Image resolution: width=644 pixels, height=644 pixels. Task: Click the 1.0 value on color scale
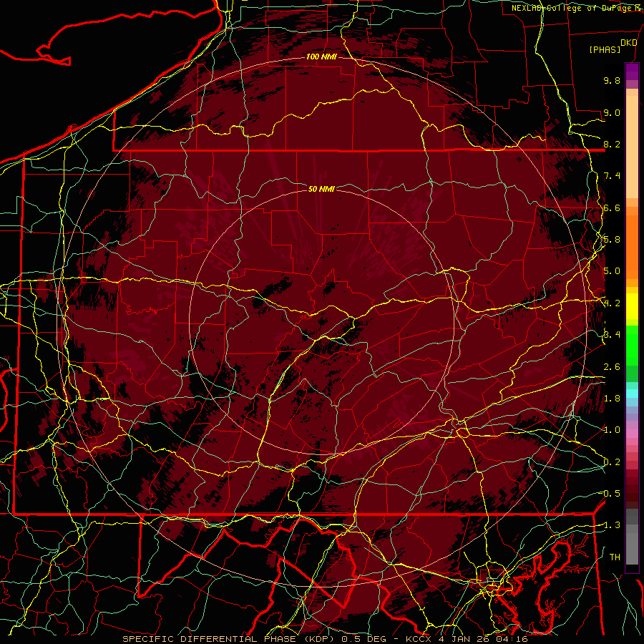[x=612, y=430]
